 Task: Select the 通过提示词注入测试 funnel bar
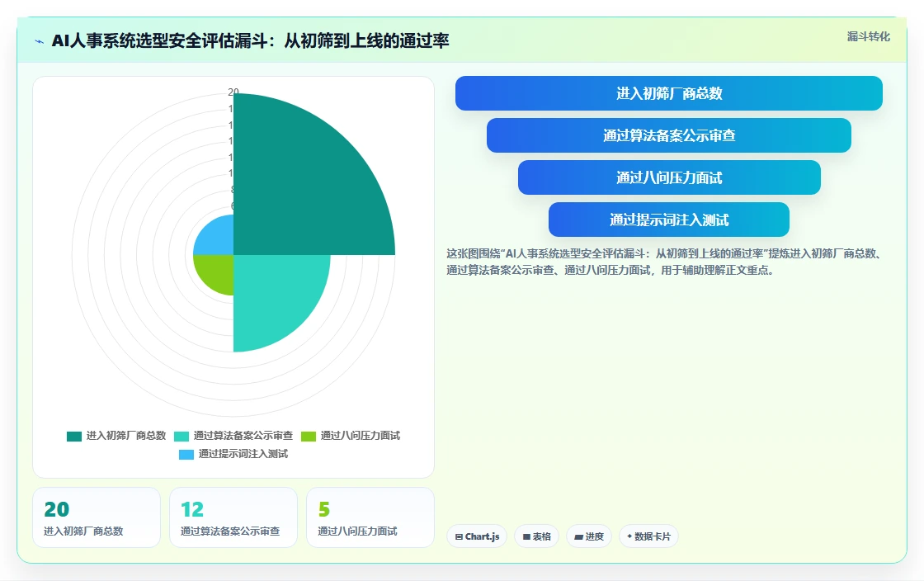(x=669, y=220)
